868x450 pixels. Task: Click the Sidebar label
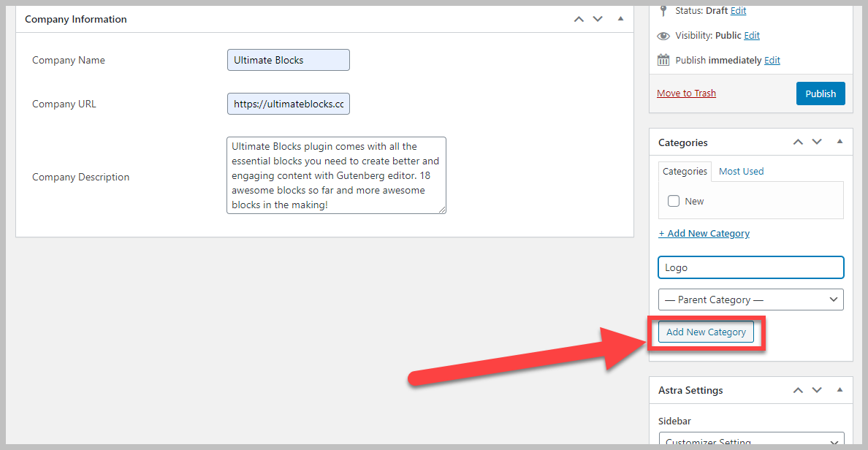click(x=674, y=422)
